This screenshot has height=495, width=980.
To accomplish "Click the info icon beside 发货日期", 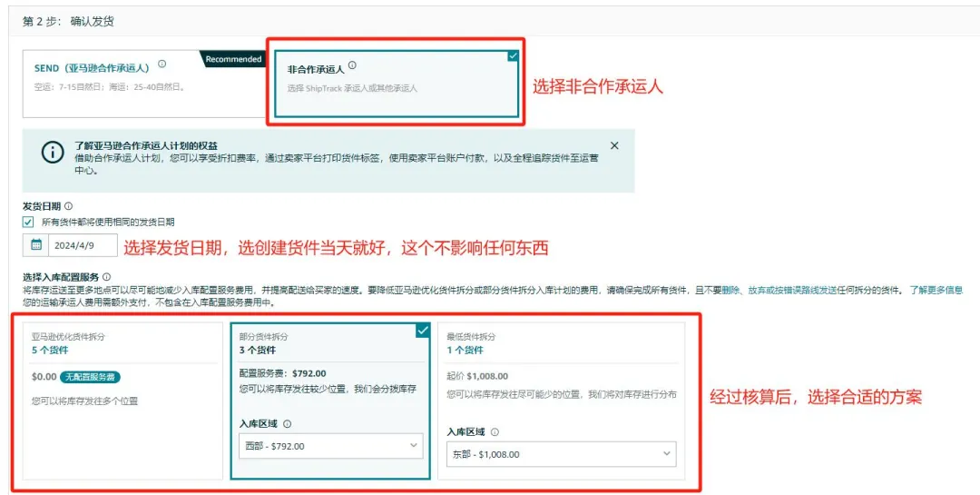I will [x=69, y=206].
